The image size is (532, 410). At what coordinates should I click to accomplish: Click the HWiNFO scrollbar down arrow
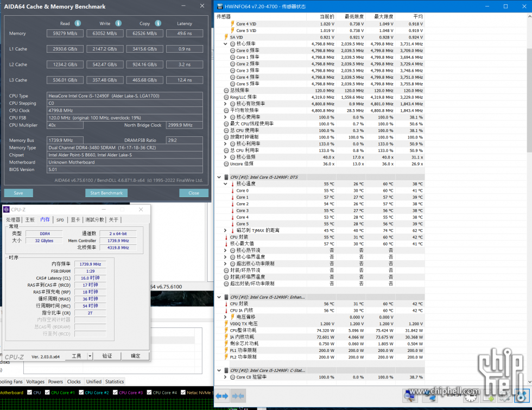point(529,381)
